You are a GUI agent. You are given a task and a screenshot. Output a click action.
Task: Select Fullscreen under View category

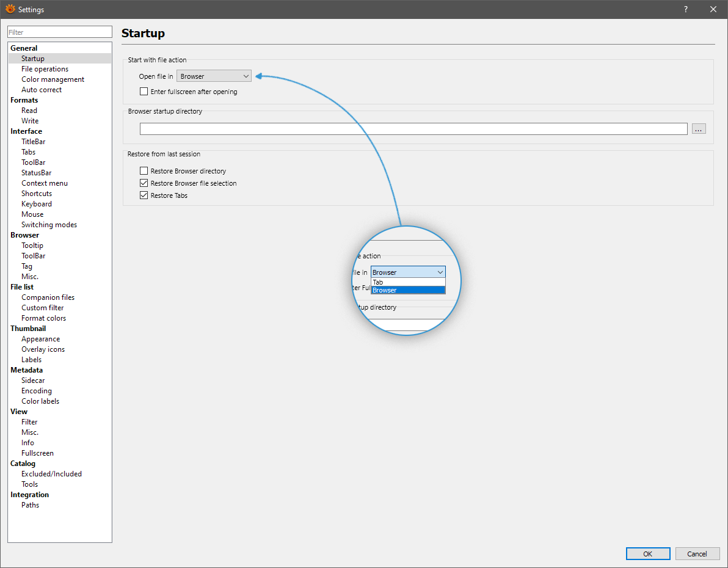coord(37,453)
